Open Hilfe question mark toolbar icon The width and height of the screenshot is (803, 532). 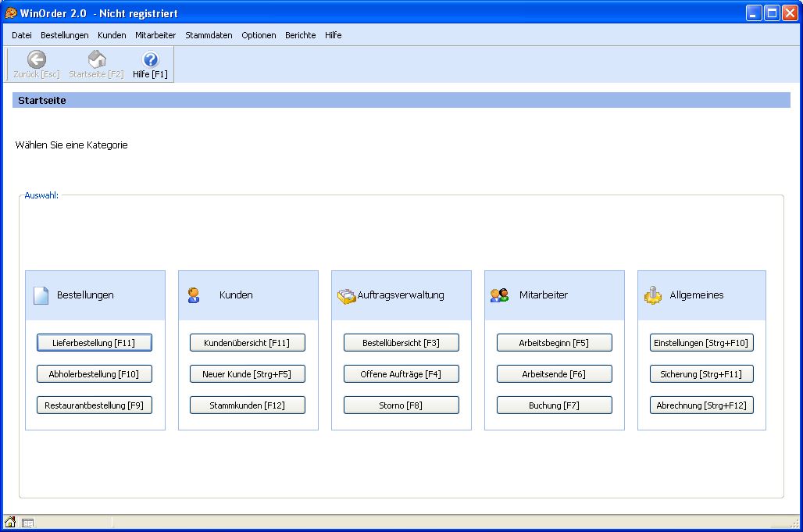[x=150, y=59]
